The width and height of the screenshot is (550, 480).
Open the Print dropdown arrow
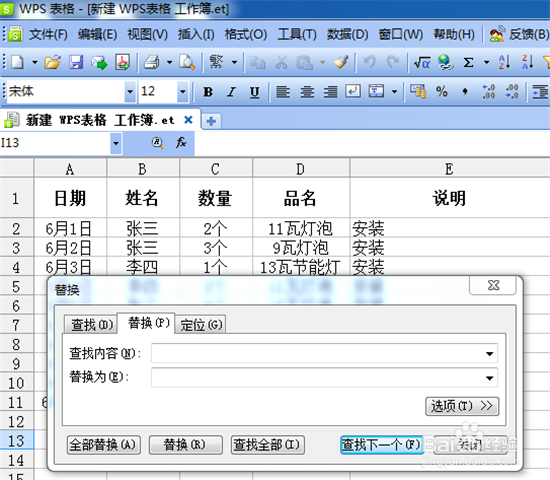(169, 62)
